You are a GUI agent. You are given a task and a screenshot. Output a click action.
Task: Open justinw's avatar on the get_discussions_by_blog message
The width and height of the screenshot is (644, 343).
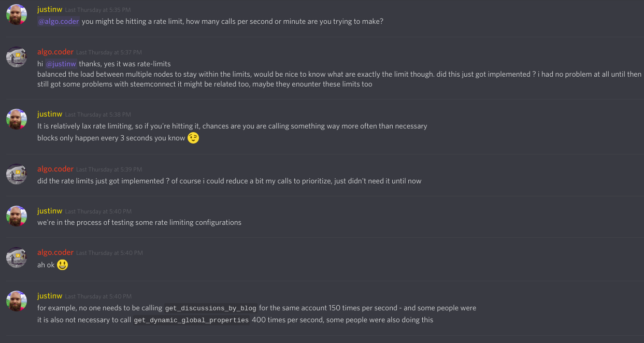(x=17, y=301)
